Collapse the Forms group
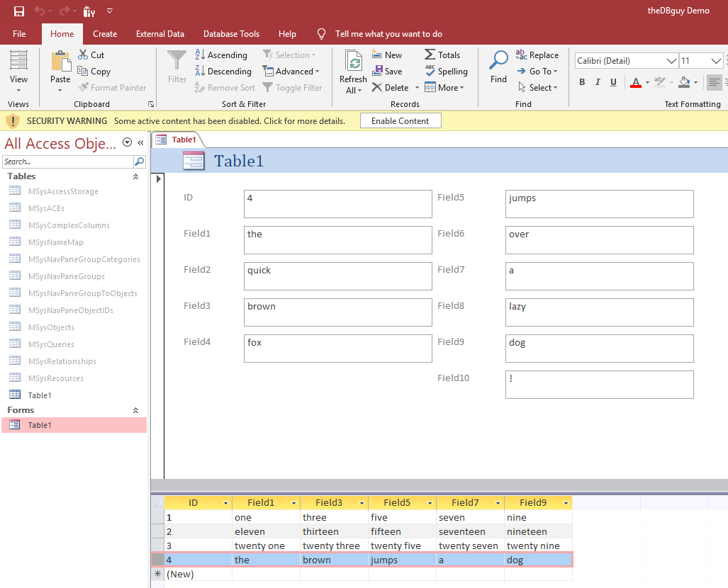728x588 pixels. 135,410
